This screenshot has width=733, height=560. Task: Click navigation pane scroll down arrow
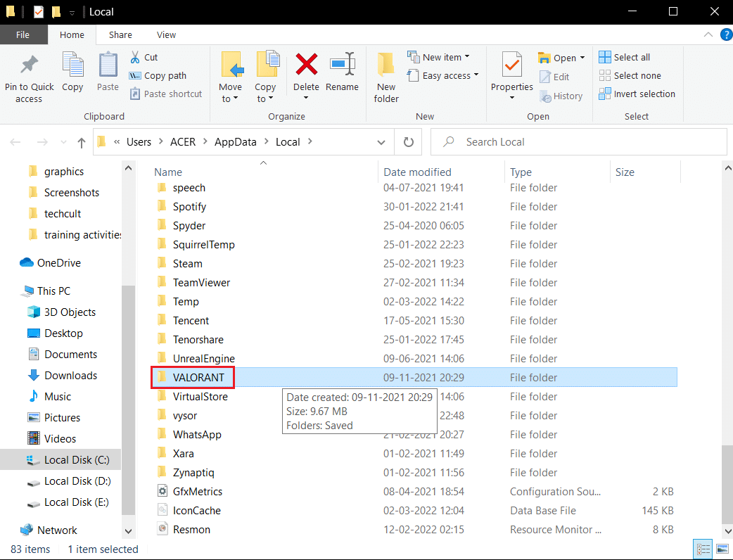(x=129, y=531)
